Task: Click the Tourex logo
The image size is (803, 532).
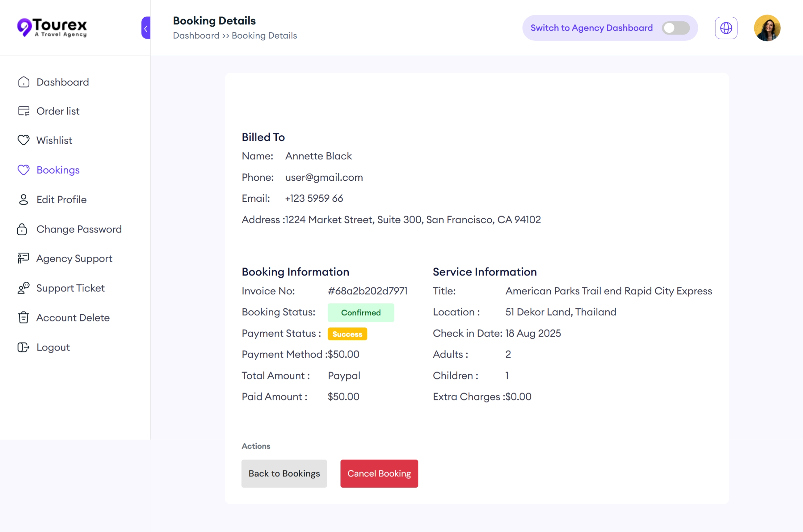Action: coord(52,27)
